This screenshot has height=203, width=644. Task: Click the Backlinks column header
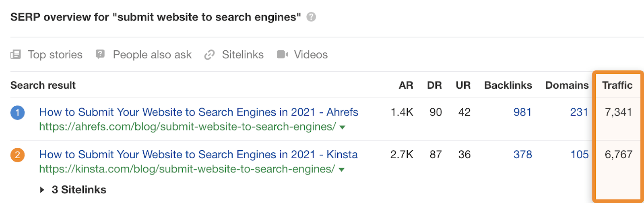point(508,85)
